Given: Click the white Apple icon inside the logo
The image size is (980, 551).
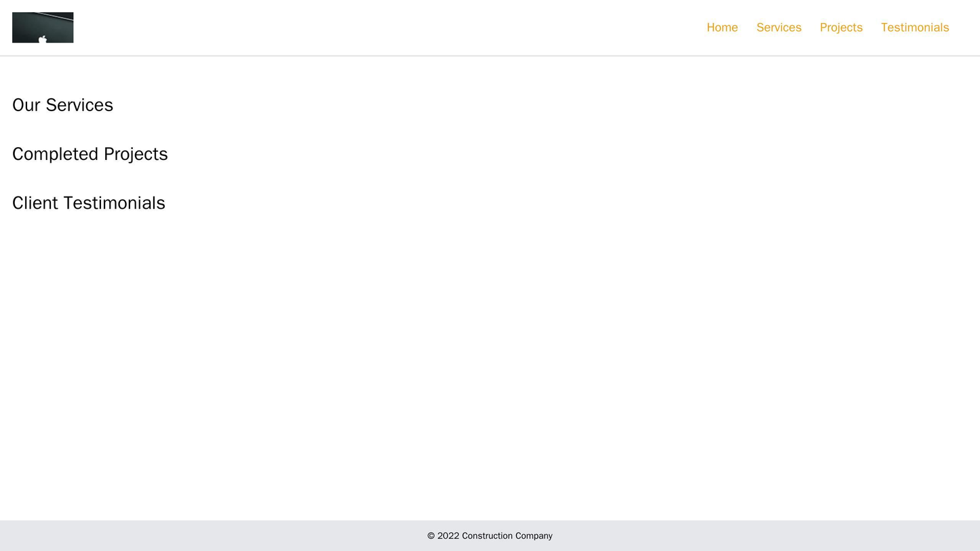Looking at the screenshot, I should pos(43,39).
